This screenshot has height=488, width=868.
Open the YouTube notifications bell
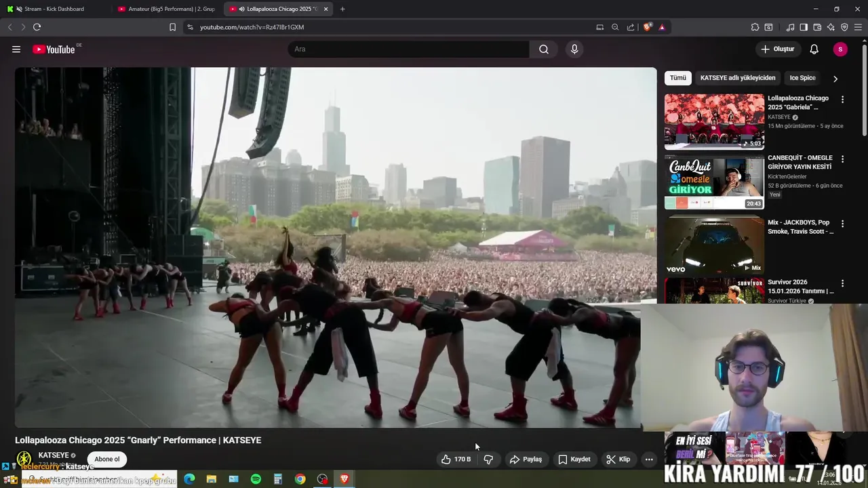(x=814, y=49)
